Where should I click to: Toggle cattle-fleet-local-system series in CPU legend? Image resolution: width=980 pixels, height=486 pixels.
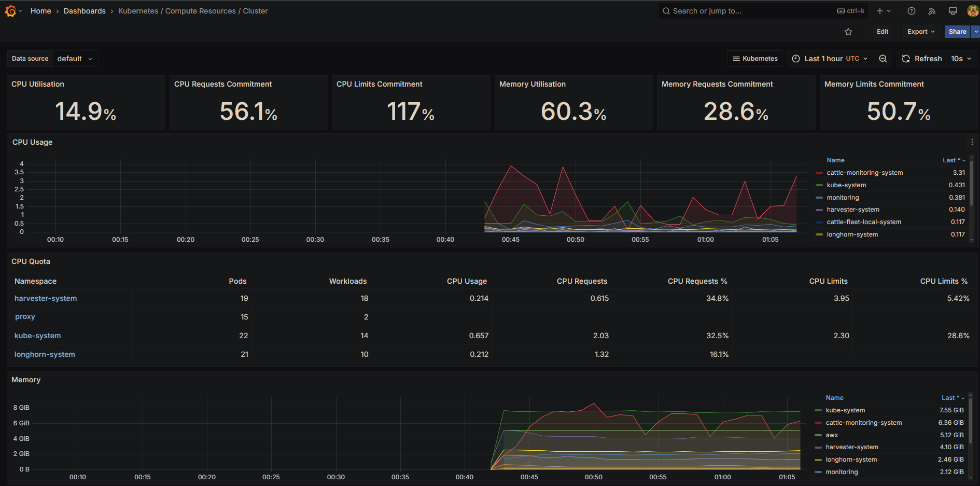(864, 222)
